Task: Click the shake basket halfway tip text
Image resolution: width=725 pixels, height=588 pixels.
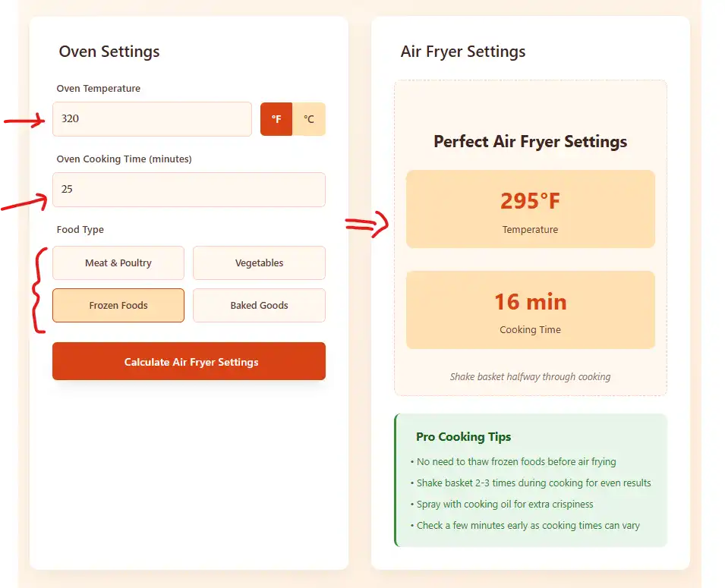Action: pos(530,376)
